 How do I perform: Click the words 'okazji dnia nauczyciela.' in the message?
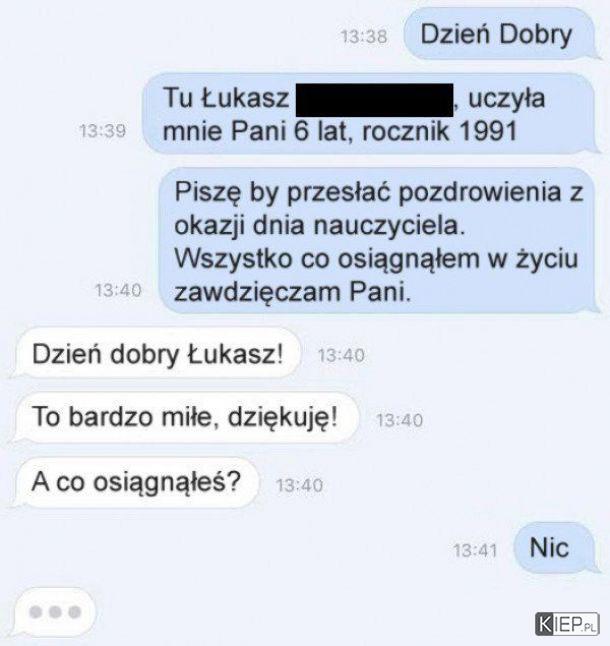[320, 226]
